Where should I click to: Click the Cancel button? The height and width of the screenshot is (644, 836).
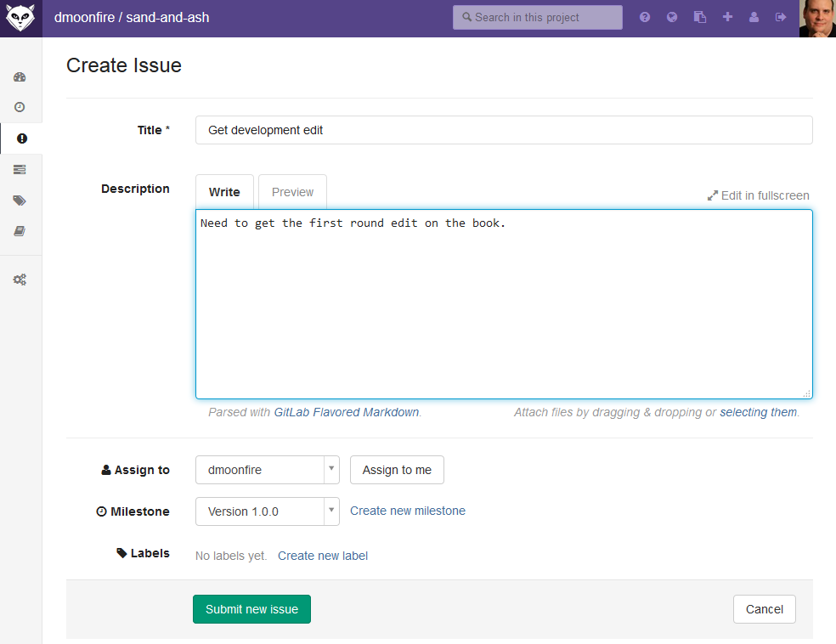[765, 609]
